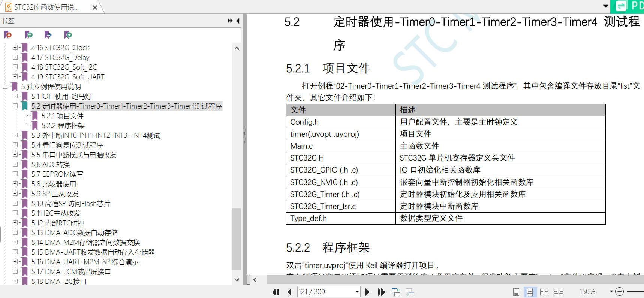Open the bookmark options green dropdown icon
The image size is (644, 298).
68,35
